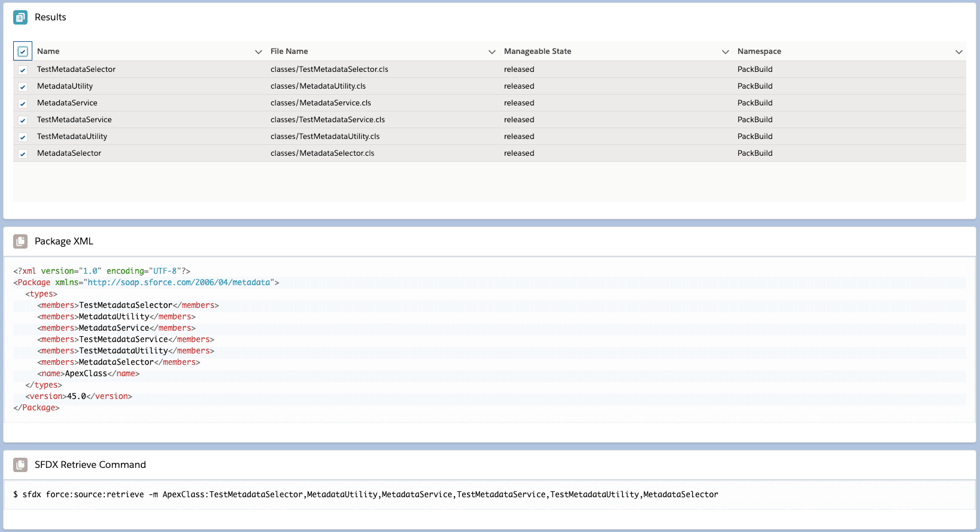Click PackBuild namespace in TestMetadataUtility row
This screenshot has width=980, height=532.
pos(755,137)
